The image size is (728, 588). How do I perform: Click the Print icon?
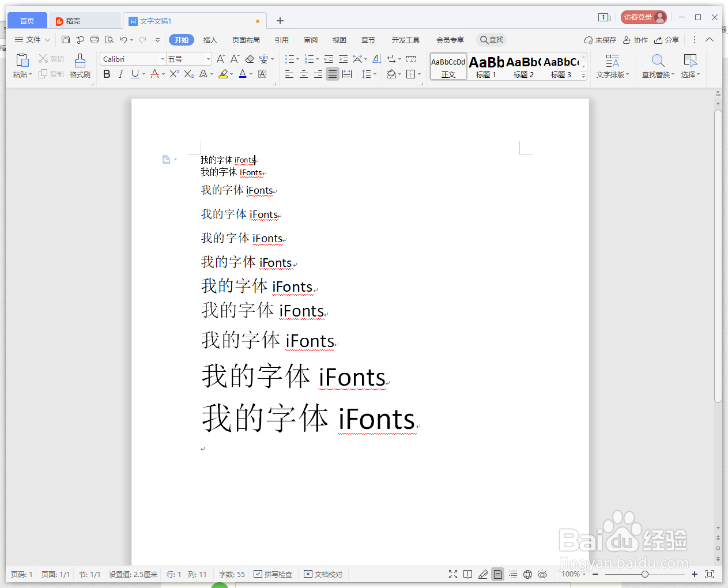coord(95,40)
